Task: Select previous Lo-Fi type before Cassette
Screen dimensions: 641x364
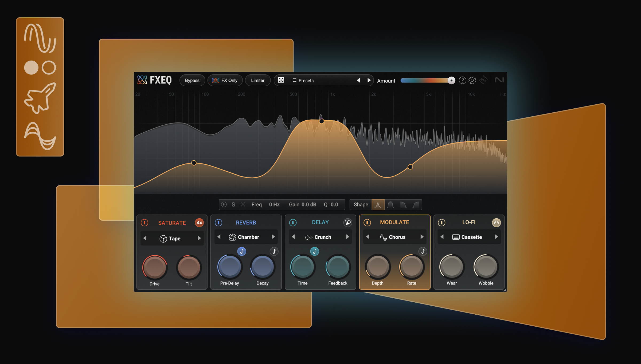Action: pos(442,237)
